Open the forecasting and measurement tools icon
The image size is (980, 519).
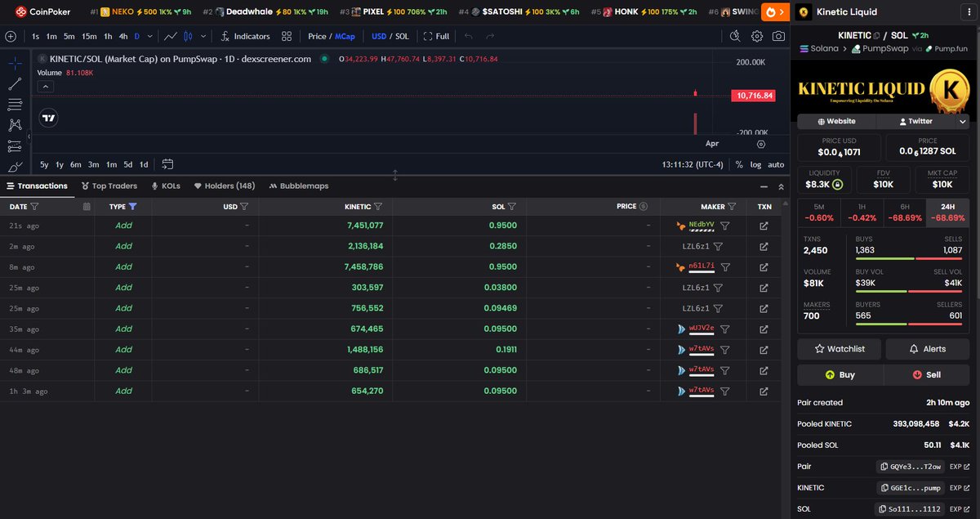click(15, 146)
